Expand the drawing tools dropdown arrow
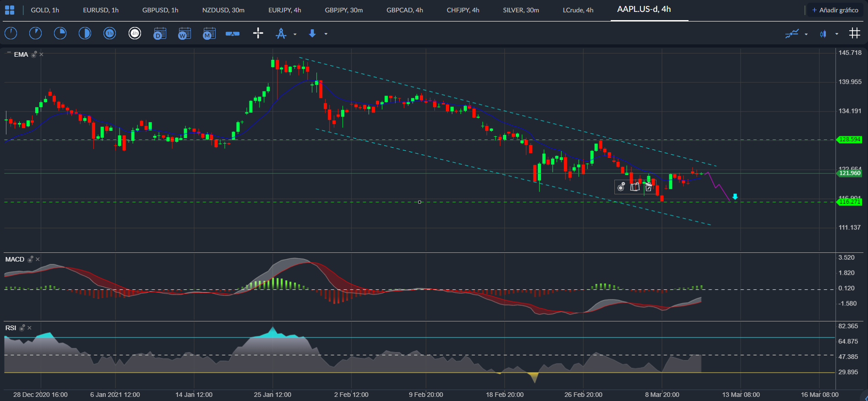This screenshot has width=868, height=401. coord(295,34)
